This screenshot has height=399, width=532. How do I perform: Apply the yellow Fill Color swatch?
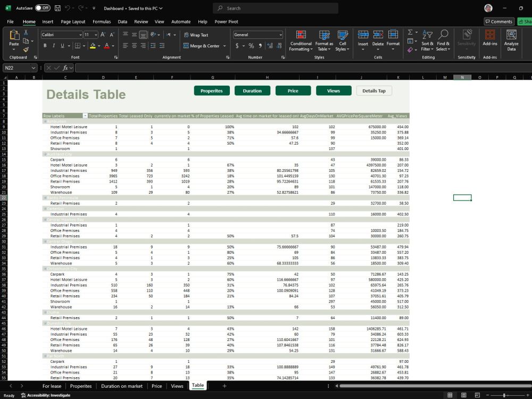click(x=93, y=45)
